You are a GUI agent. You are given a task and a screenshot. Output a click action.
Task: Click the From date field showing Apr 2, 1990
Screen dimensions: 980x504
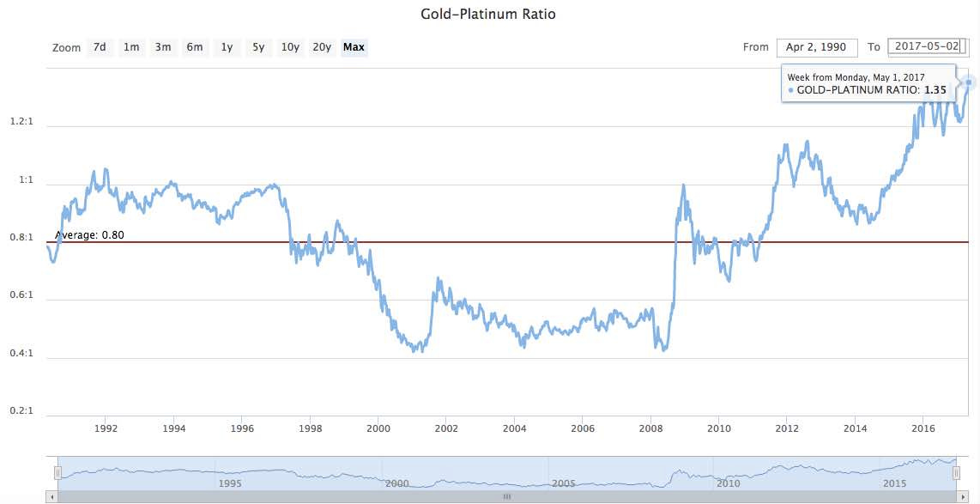click(816, 47)
